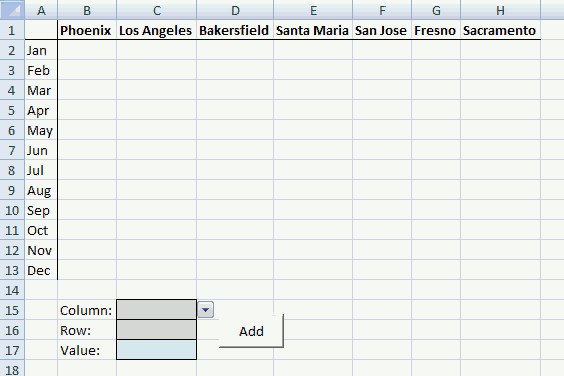Select row 1 header
This screenshot has width=564, height=376.
12,30
